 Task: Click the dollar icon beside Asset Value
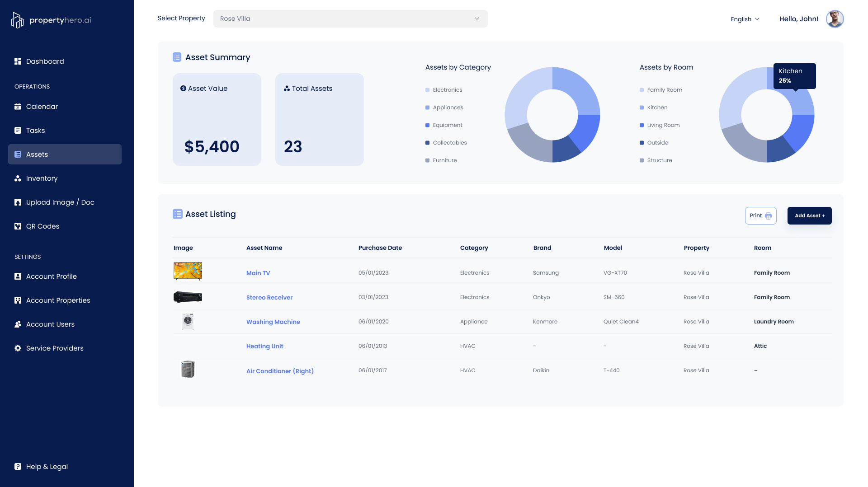[x=183, y=89]
